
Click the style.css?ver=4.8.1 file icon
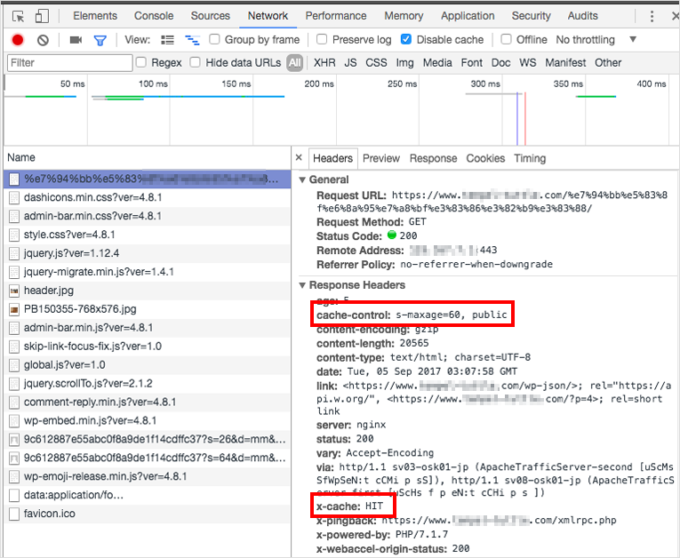point(14,235)
